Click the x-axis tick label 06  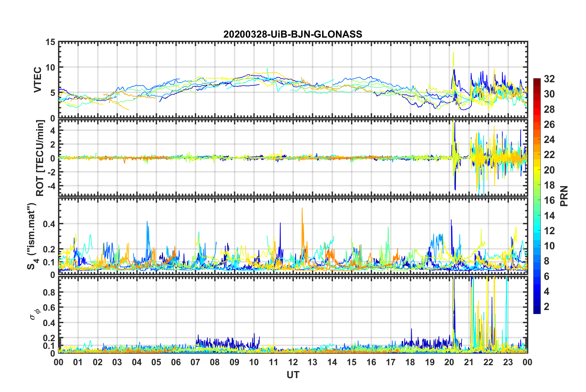click(176, 362)
